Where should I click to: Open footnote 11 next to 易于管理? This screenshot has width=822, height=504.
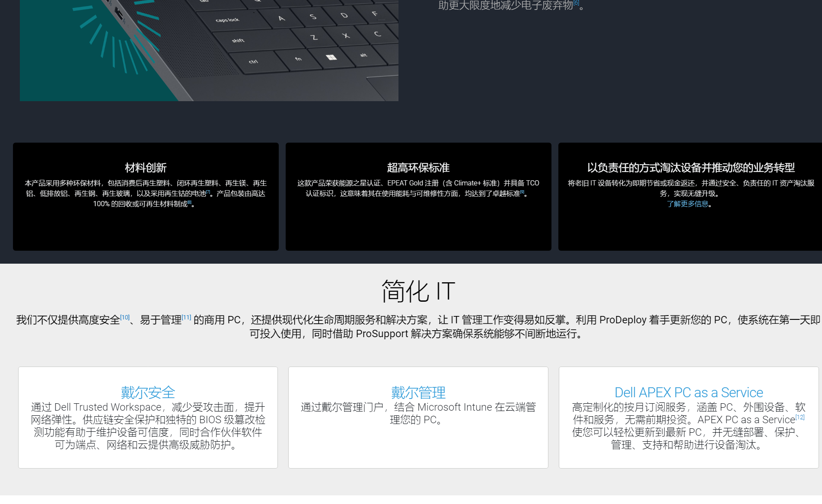(x=186, y=317)
